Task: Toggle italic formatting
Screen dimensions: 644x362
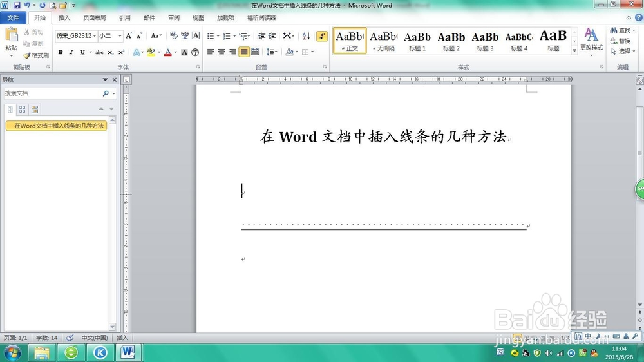Action: (71, 52)
